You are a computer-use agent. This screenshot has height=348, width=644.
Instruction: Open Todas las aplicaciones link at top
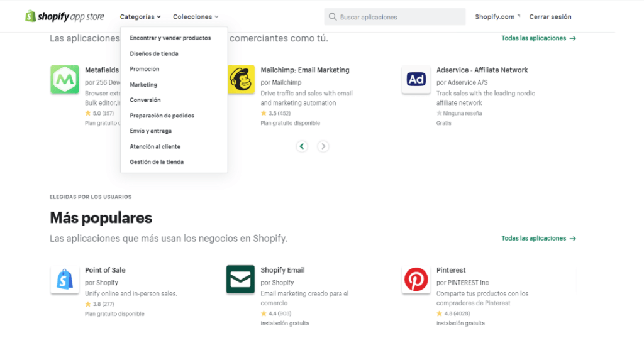pyautogui.click(x=538, y=38)
